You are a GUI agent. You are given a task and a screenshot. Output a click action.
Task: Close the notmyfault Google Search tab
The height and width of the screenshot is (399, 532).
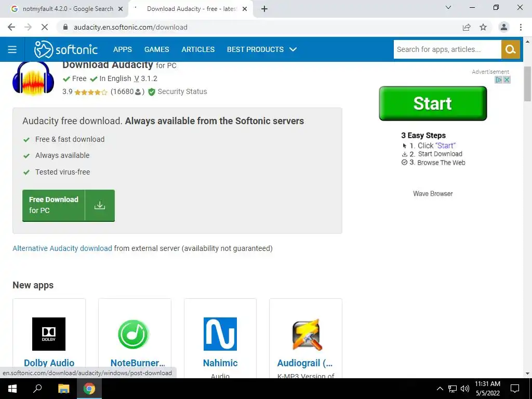pos(121,9)
